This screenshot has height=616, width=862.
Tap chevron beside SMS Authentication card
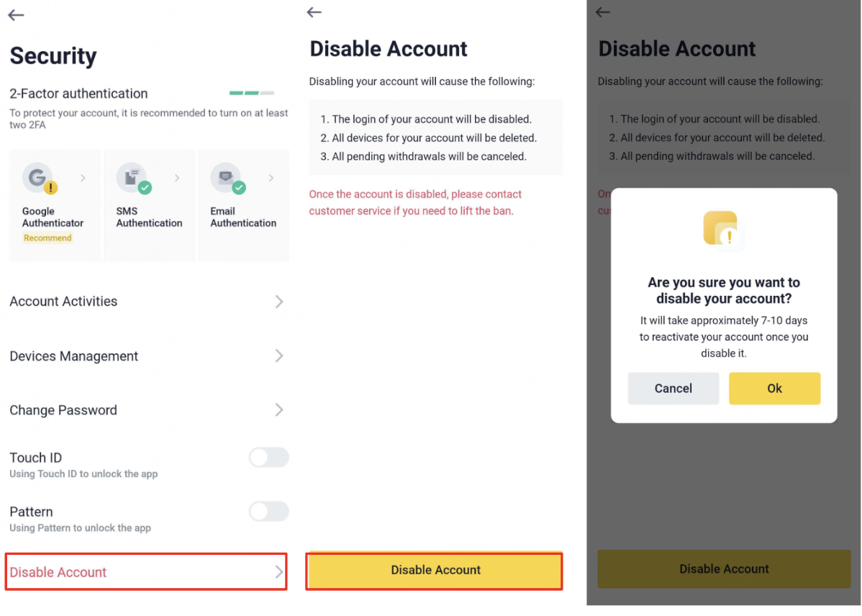[x=177, y=178]
